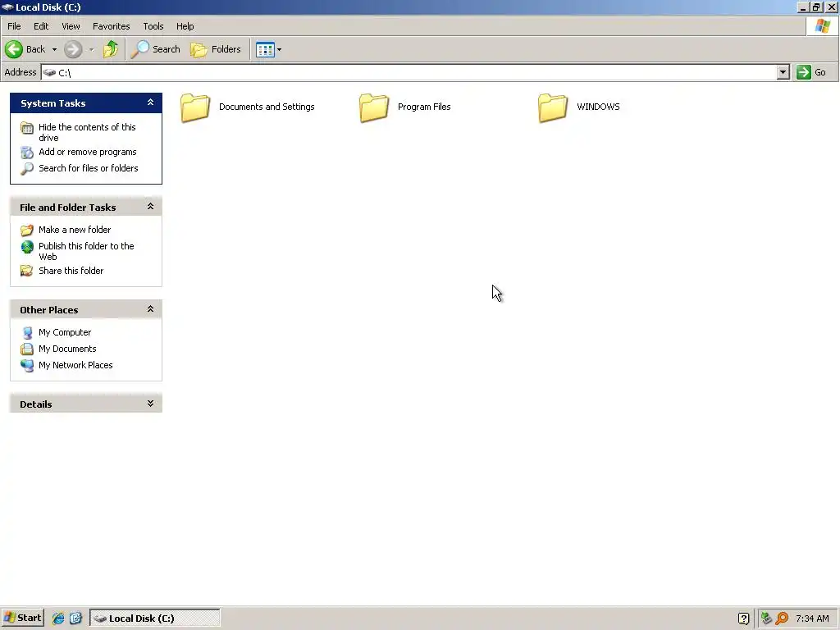
Task: Toggle the Folders pane button
Action: click(x=216, y=49)
